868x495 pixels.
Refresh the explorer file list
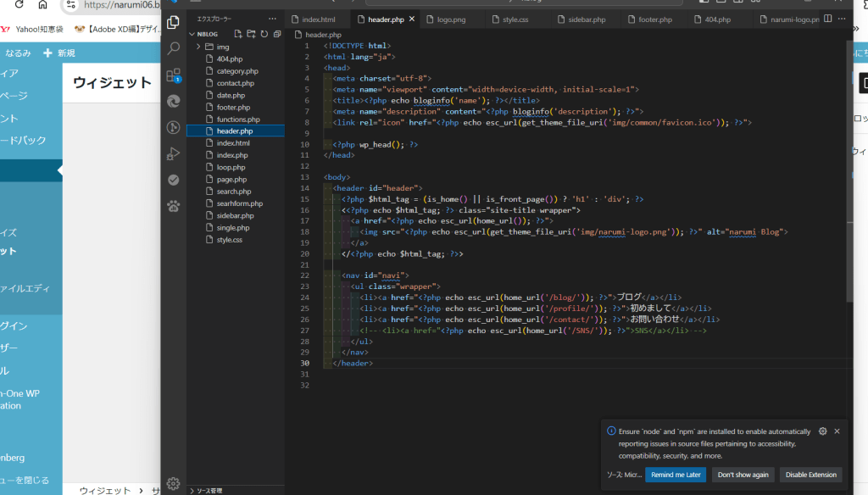[264, 34]
